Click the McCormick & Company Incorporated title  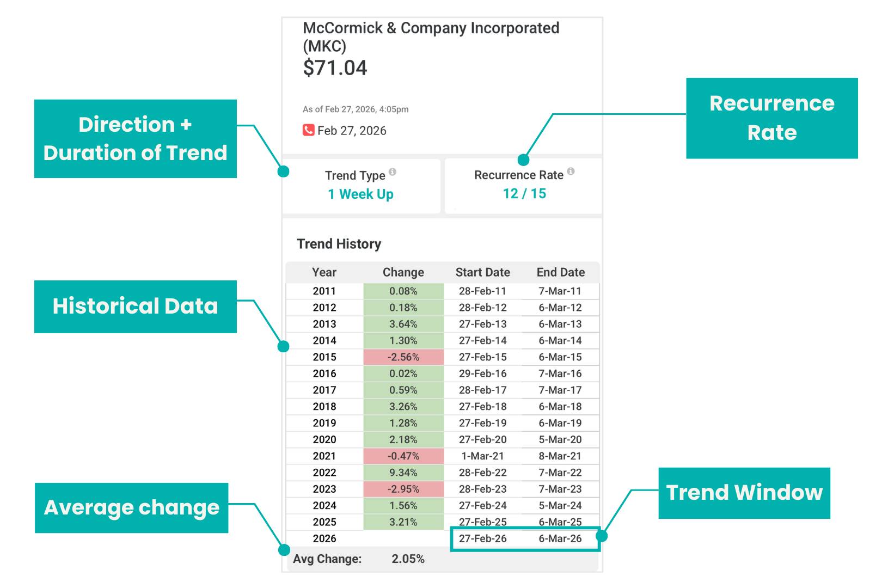click(431, 28)
